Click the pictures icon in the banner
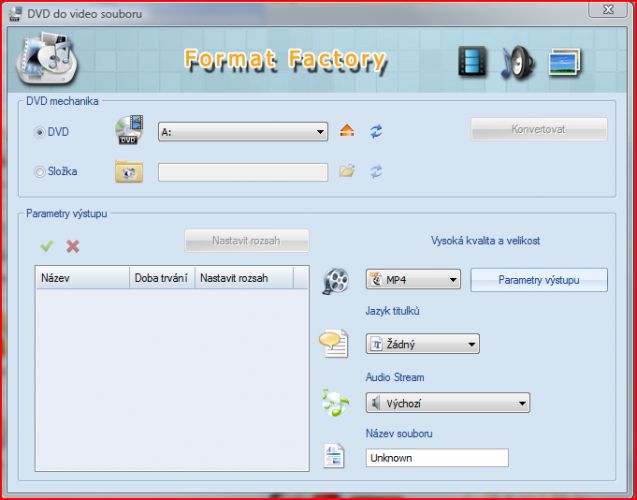637x500 pixels. (565, 62)
